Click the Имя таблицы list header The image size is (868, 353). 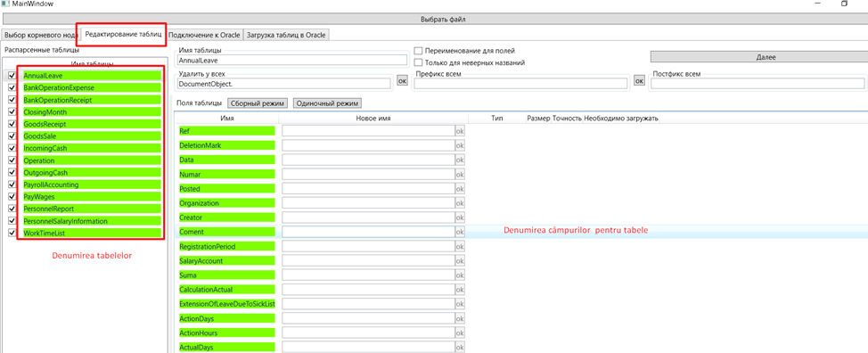[93, 63]
